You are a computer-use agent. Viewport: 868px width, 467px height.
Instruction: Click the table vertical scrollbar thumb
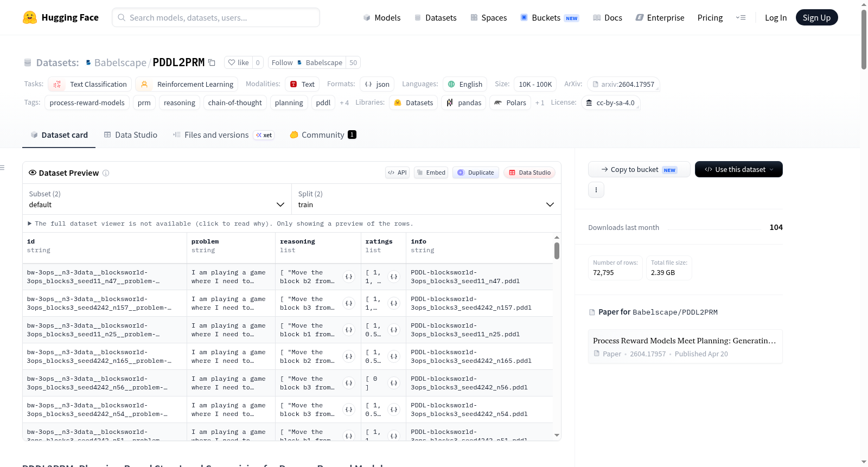point(557,251)
